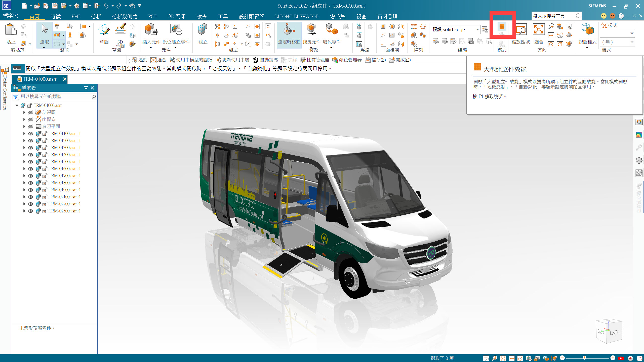Click Motion (運動) in the command bar
This screenshot has height=362, width=644.
coord(140,60)
